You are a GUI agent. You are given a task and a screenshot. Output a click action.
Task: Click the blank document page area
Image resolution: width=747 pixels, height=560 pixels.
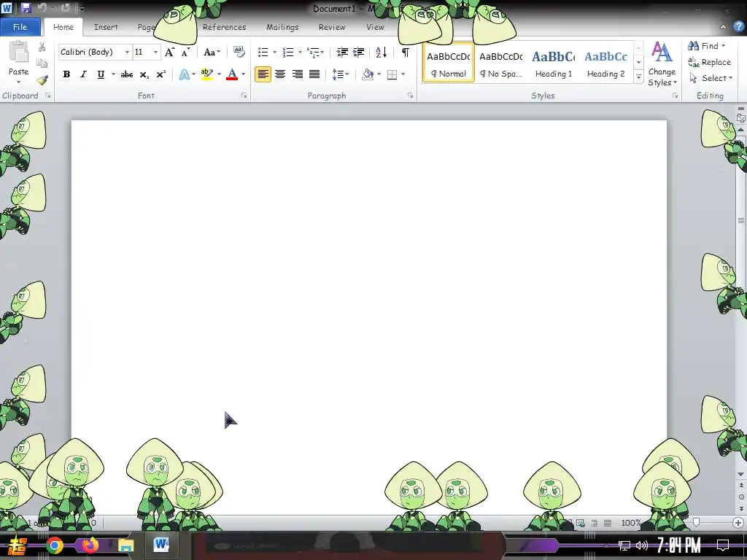(x=368, y=286)
